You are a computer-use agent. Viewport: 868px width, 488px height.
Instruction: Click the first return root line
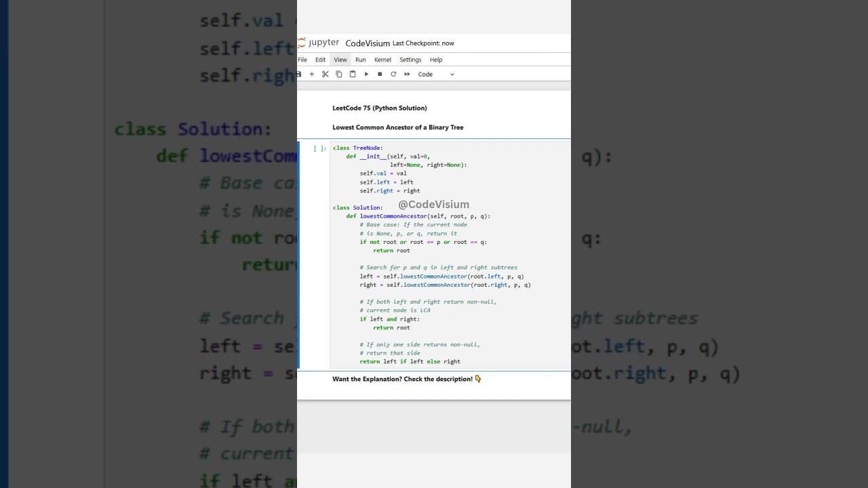391,250
